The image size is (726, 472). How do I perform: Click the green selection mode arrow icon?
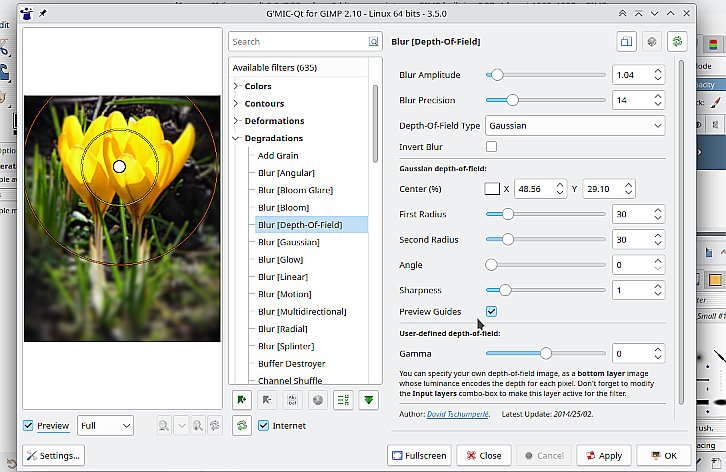point(370,399)
